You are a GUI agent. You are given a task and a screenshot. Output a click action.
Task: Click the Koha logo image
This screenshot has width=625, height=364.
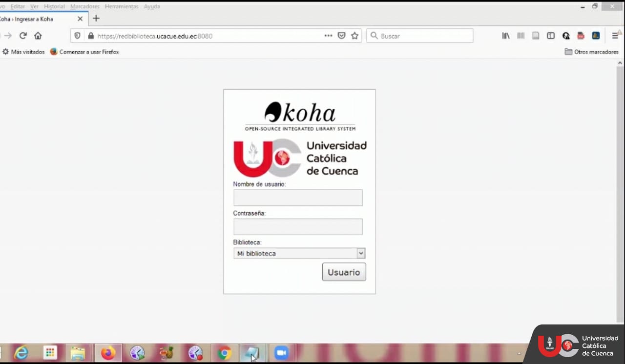pyautogui.click(x=300, y=116)
